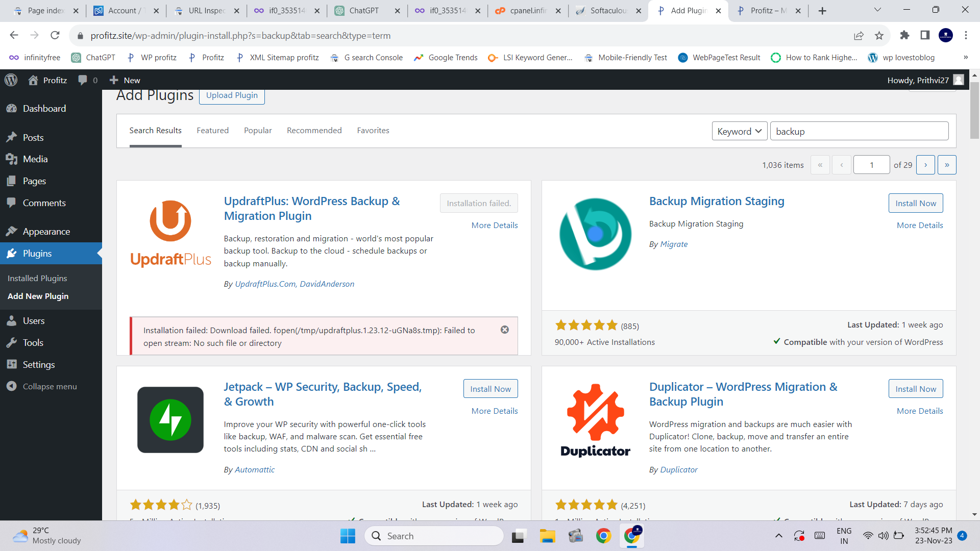The width and height of the screenshot is (980, 551).
Task: Open the browser extensions puzzle icon
Action: coord(904,35)
